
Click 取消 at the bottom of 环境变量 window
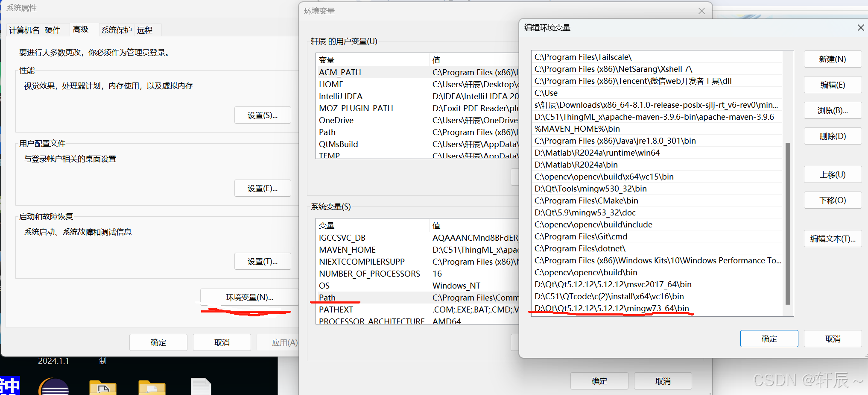tap(663, 381)
